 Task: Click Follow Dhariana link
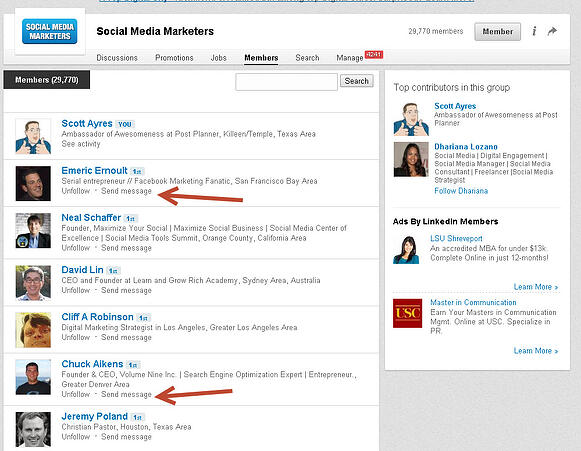461,191
